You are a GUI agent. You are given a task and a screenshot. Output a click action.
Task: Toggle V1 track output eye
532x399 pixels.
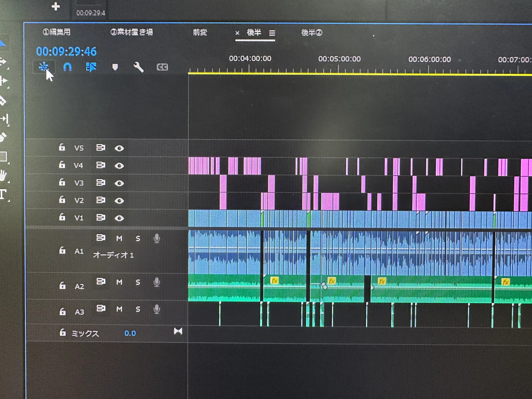119,218
